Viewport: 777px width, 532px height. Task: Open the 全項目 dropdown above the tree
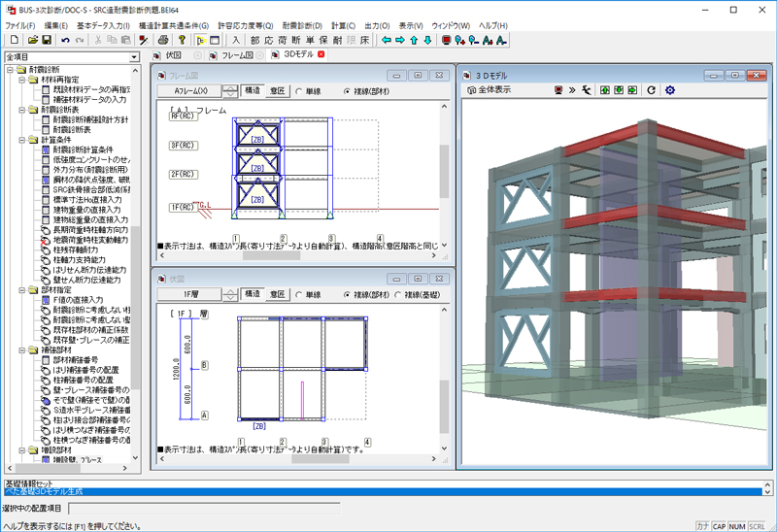coord(134,56)
